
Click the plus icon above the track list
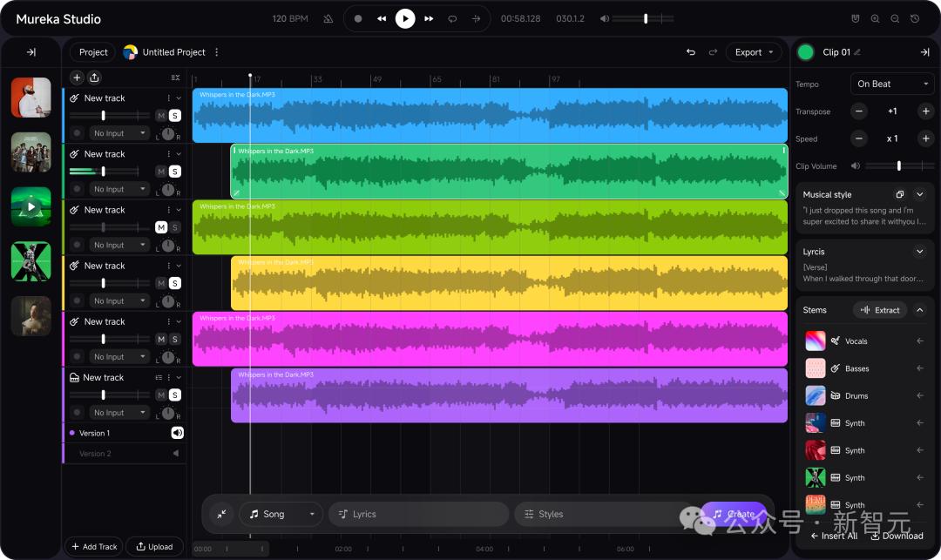[77, 78]
